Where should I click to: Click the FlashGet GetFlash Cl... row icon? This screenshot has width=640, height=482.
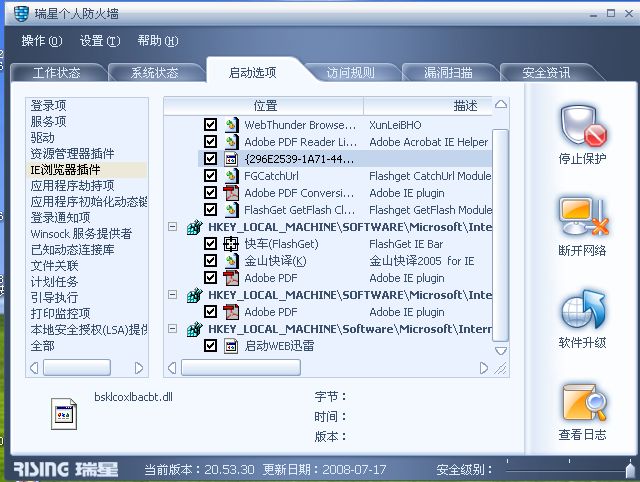point(231,210)
